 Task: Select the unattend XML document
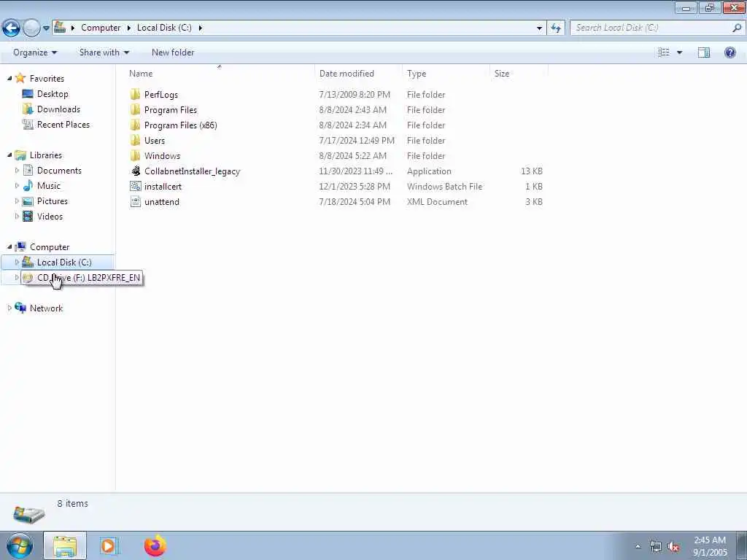click(161, 201)
